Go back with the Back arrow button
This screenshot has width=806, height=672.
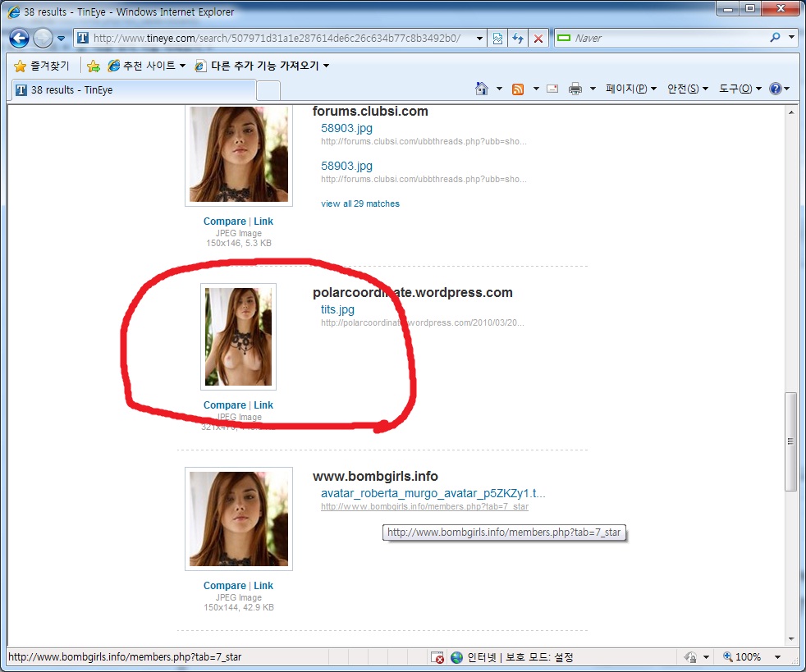[19, 38]
